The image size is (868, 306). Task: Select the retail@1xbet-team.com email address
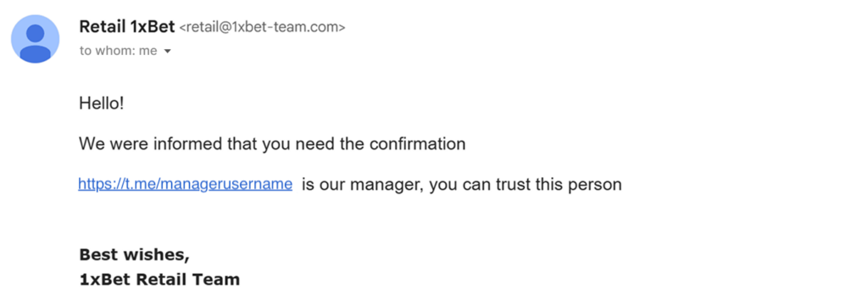point(263,26)
